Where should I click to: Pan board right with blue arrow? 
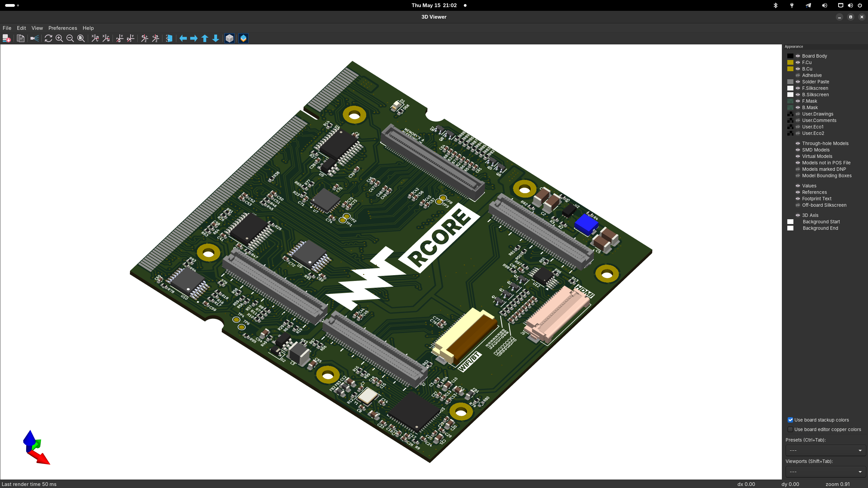(x=194, y=38)
